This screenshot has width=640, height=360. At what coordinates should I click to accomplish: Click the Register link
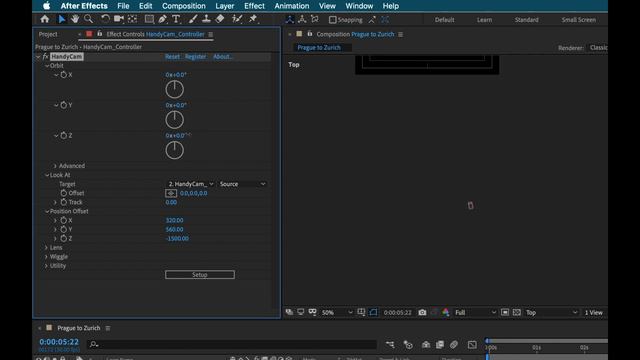(x=196, y=57)
